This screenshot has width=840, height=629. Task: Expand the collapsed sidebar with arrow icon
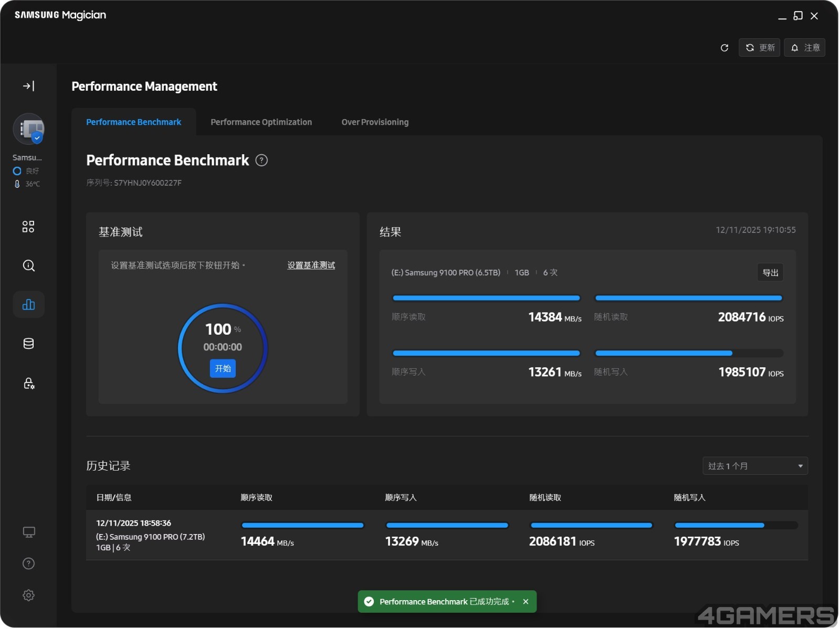(x=28, y=86)
